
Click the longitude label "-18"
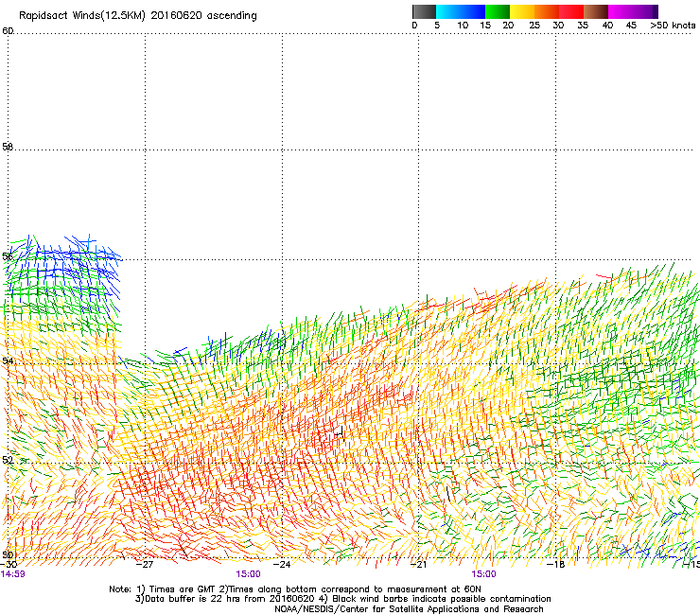556,565
